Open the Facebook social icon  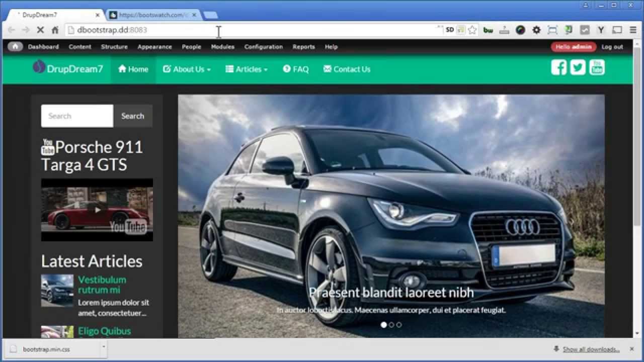(558, 67)
